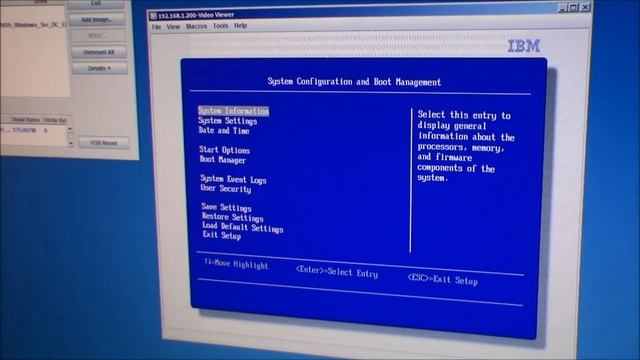The image size is (640, 360).
Task: Click the Add Image... button in the background window
Action: point(97,19)
